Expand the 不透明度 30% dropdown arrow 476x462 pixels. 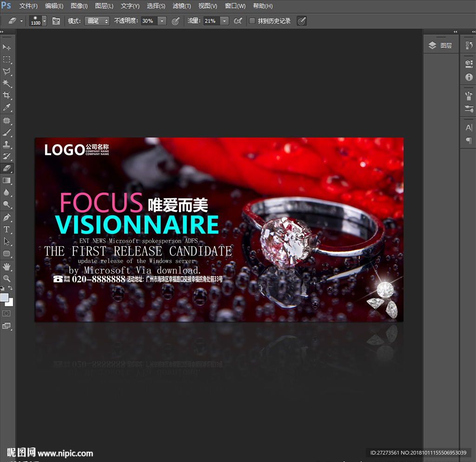point(162,21)
